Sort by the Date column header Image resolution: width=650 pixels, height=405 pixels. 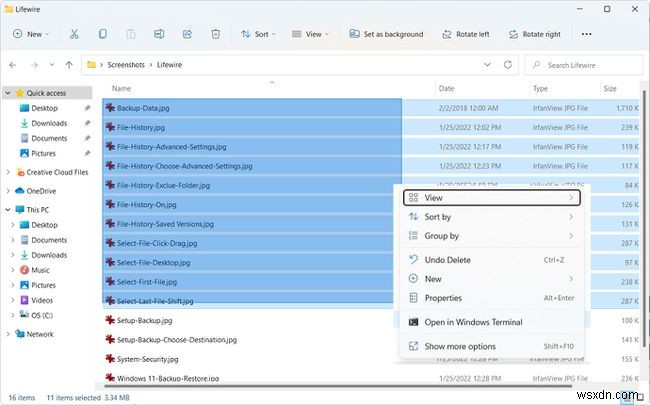446,88
